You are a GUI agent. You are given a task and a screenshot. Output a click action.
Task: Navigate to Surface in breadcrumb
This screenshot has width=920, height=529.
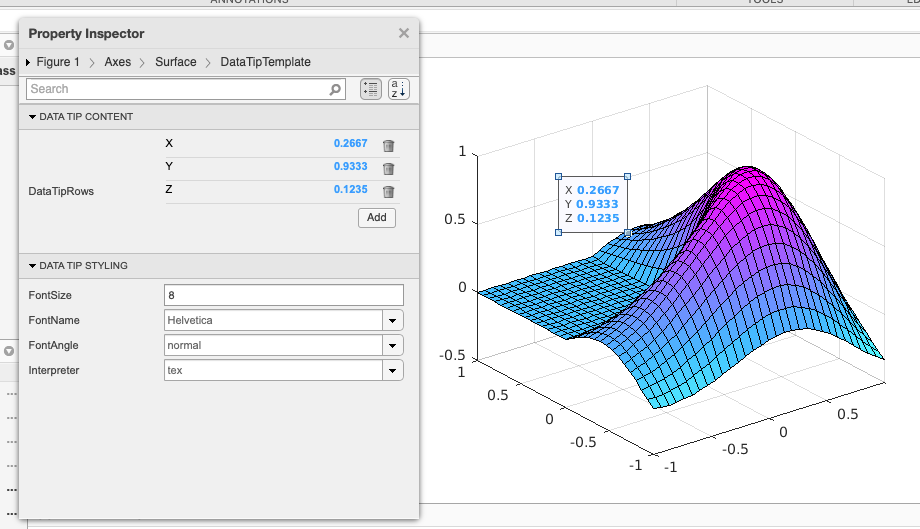(x=175, y=62)
